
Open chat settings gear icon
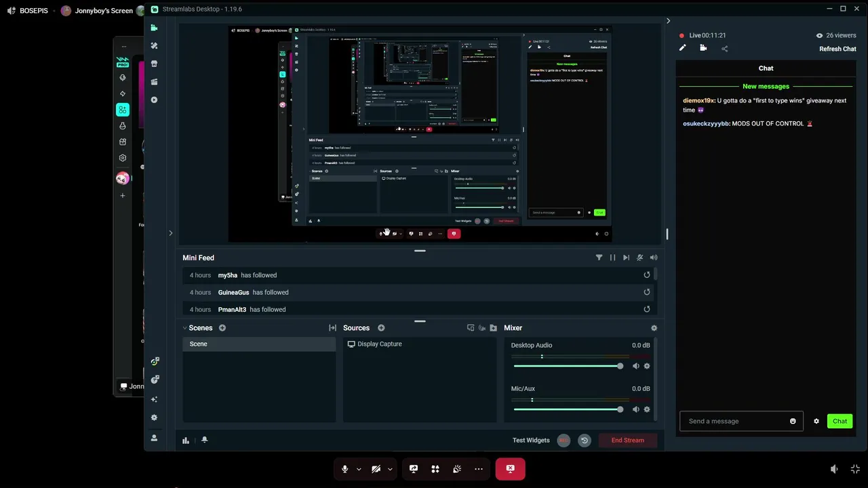click(x=816, y=422)
